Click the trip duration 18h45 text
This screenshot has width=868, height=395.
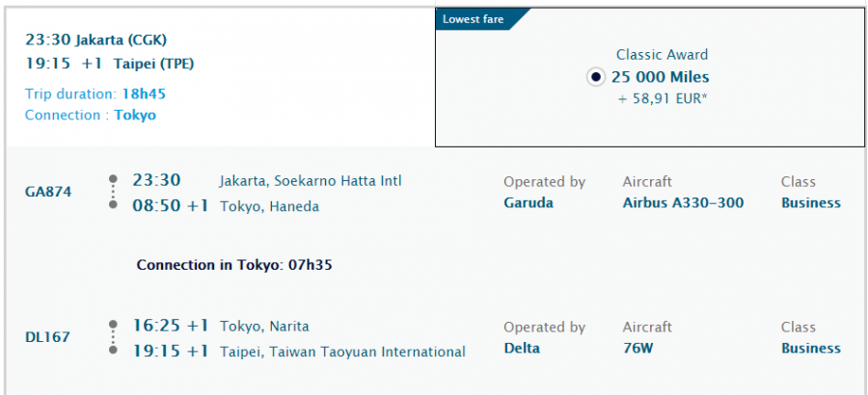(144, 94)
